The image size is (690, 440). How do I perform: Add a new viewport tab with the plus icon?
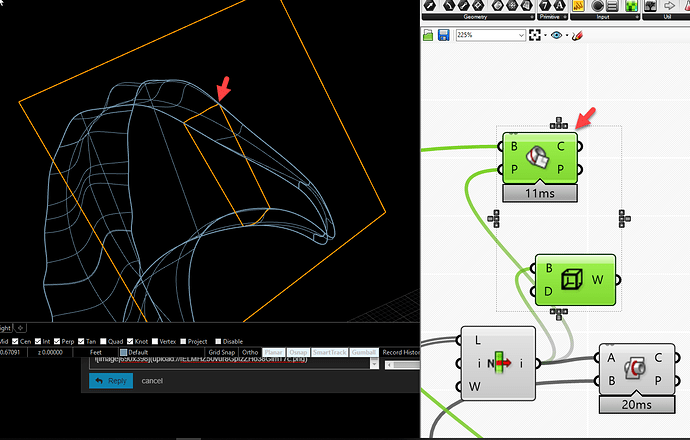pos(20,328)
